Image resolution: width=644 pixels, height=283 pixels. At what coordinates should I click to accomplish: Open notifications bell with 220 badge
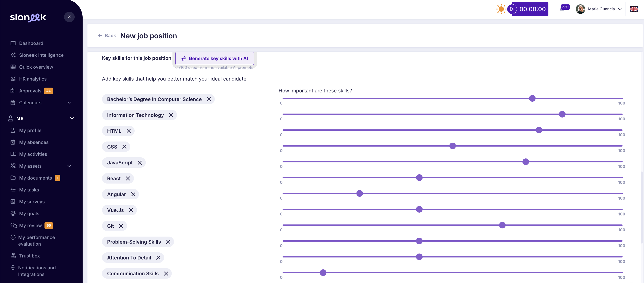[562, 9]
